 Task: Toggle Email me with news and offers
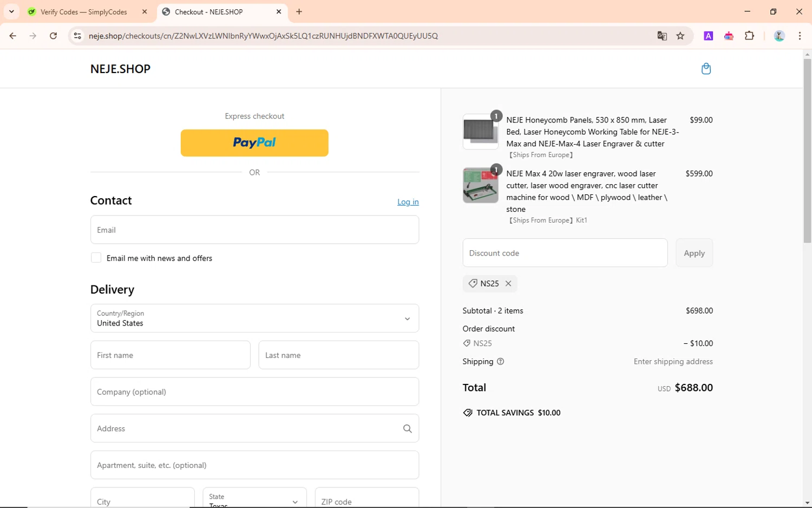point(96,258)
